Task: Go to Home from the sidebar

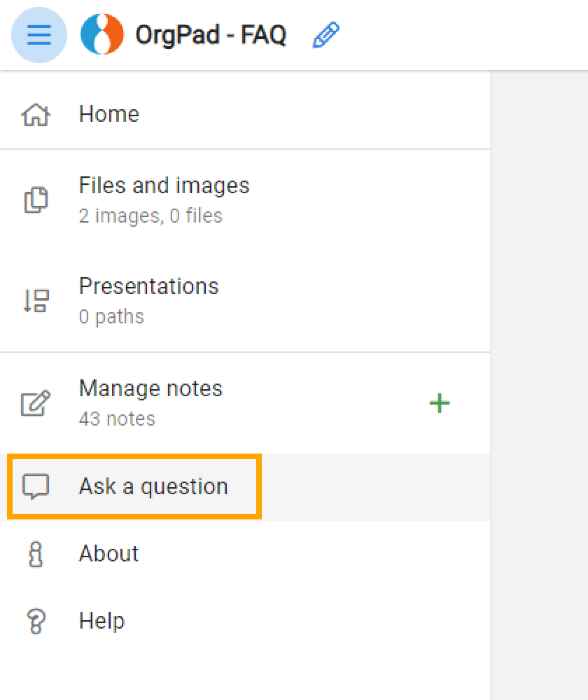Action: coord(109,113)
